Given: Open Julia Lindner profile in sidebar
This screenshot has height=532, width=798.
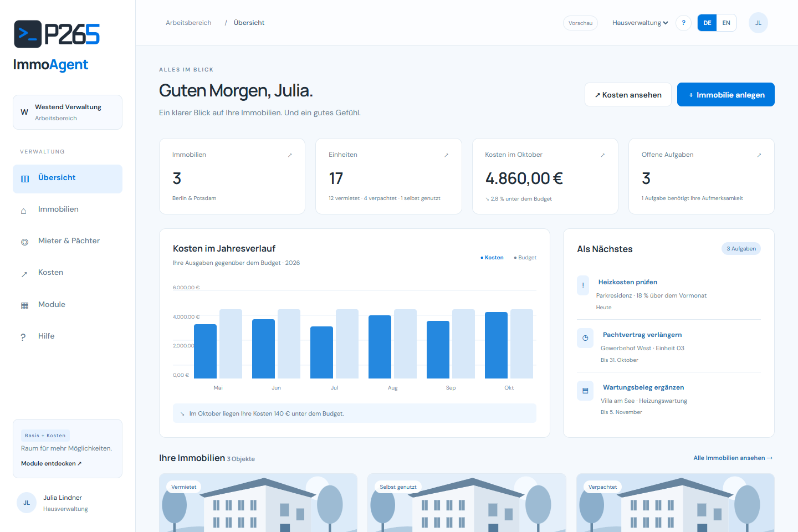Looking at the screenshot, I should [x=68, y=503].
